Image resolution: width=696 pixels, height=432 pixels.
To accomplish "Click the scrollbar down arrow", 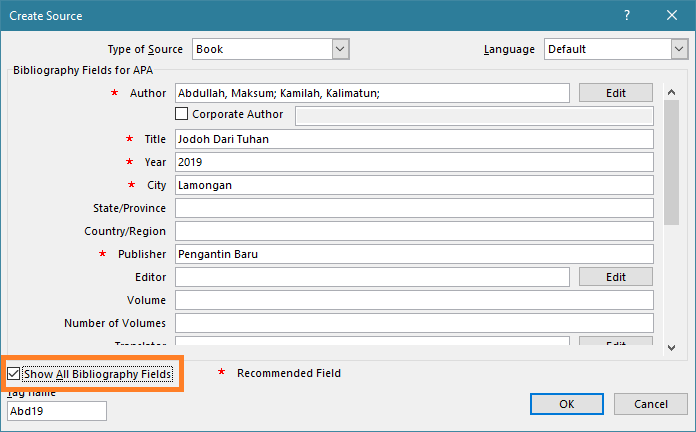I will click(672, 348).
